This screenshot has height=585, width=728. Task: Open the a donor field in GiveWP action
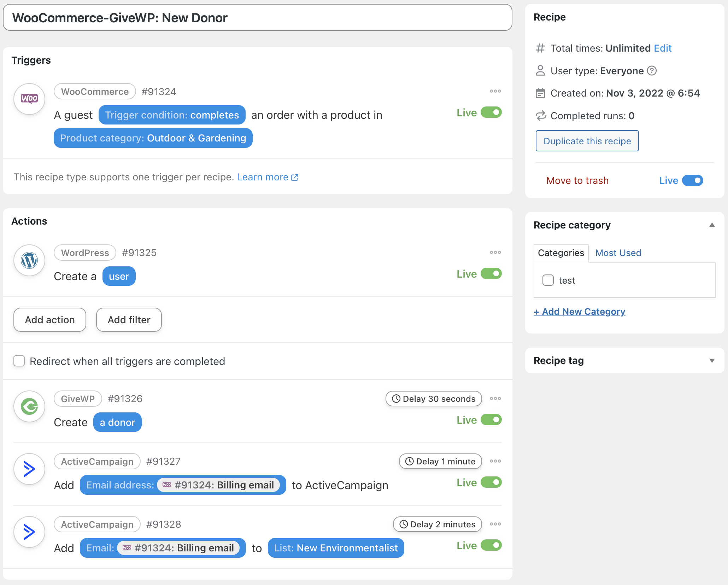(x=118, y=422)
